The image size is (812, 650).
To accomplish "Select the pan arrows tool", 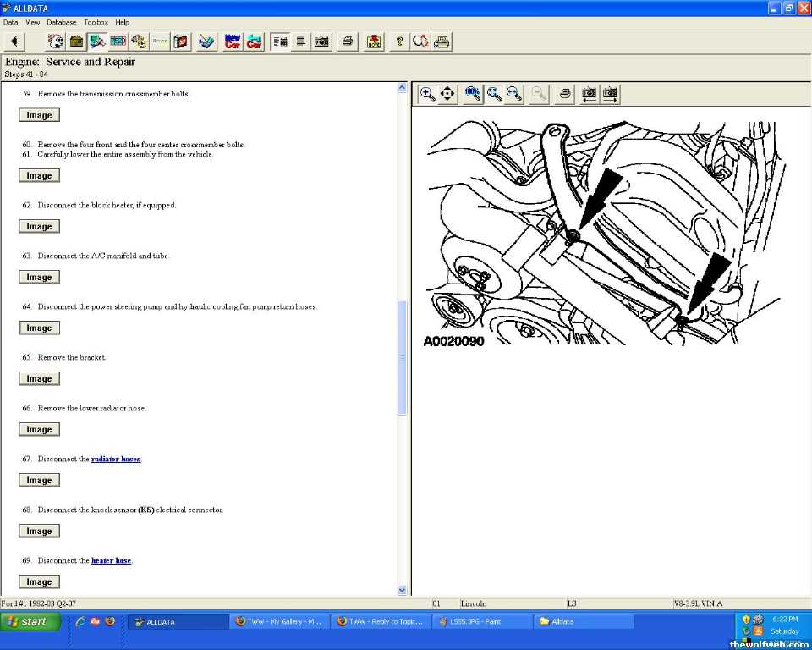I will (x=447, y=94).
